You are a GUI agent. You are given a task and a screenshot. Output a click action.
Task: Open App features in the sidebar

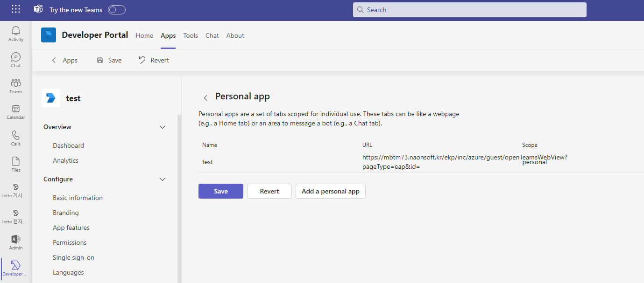click(71, 228)
